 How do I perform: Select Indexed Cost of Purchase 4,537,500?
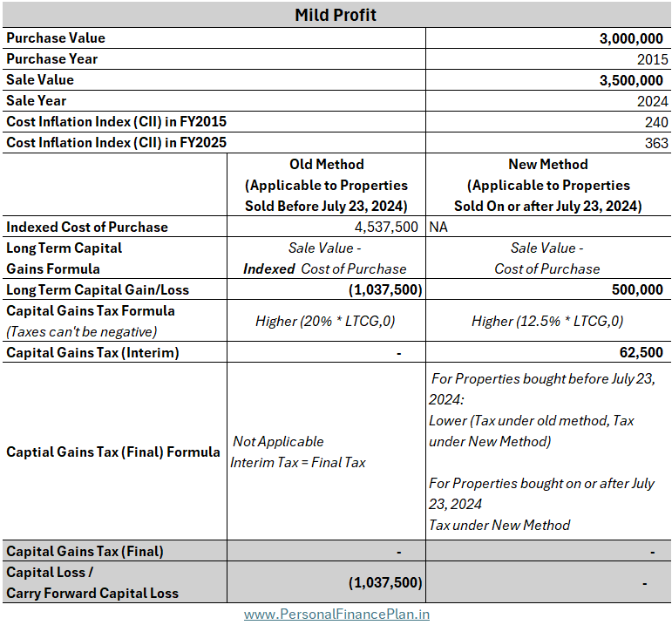[x=326, y=227]
